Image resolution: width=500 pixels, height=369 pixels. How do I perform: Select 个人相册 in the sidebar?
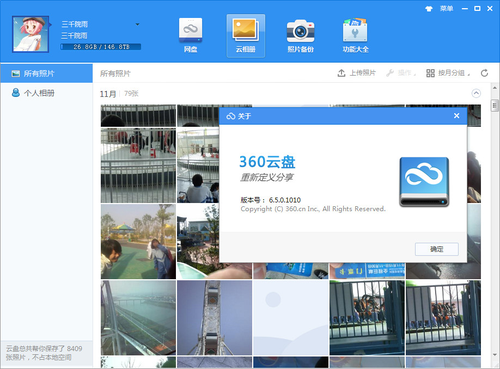(x=46, y=93)
